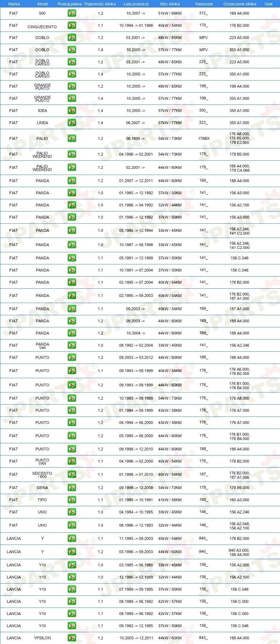
Task: Click fuel icon for Y10 03.1985 -> 06.1989
Action: (72, 565)
